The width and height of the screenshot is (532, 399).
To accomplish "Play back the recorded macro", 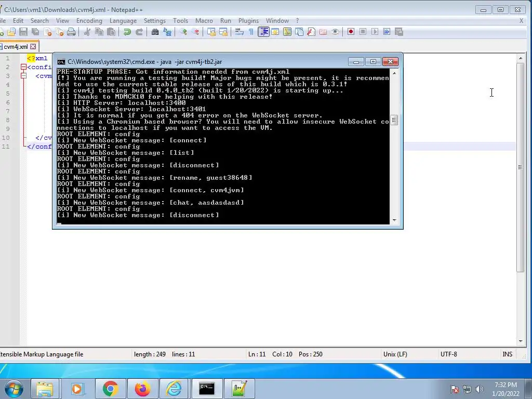I will [x=375, y=32].
